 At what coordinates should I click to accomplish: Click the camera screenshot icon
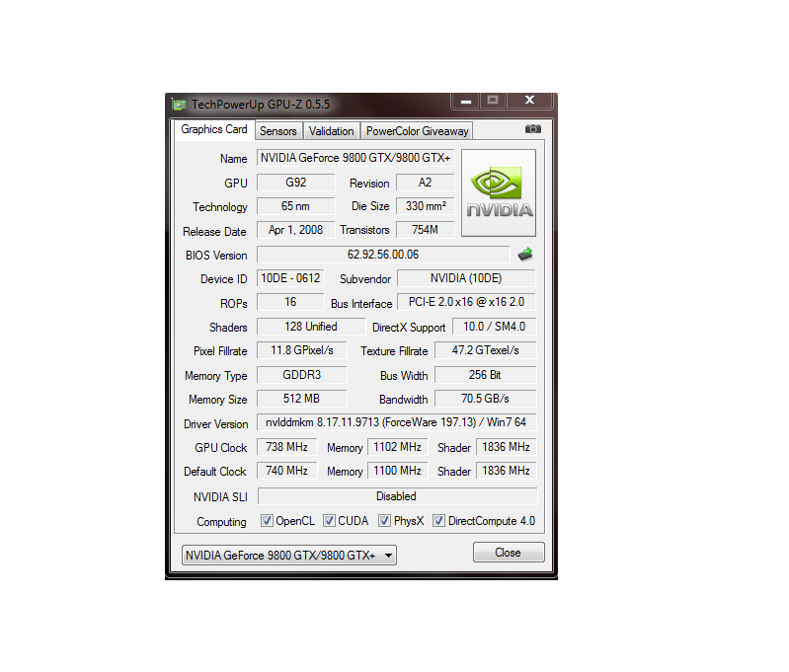(x=532, y=129)
